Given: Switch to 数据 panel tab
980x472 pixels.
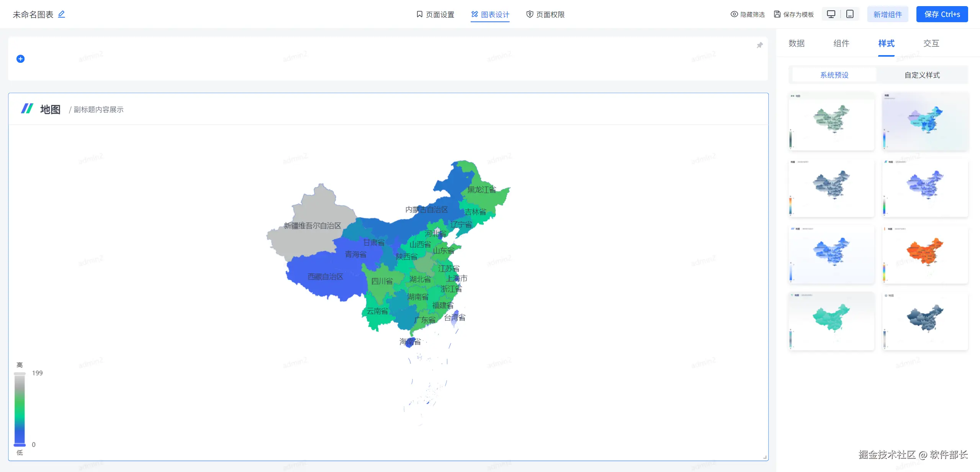Looking at the screenshot, I should point(796,43).
